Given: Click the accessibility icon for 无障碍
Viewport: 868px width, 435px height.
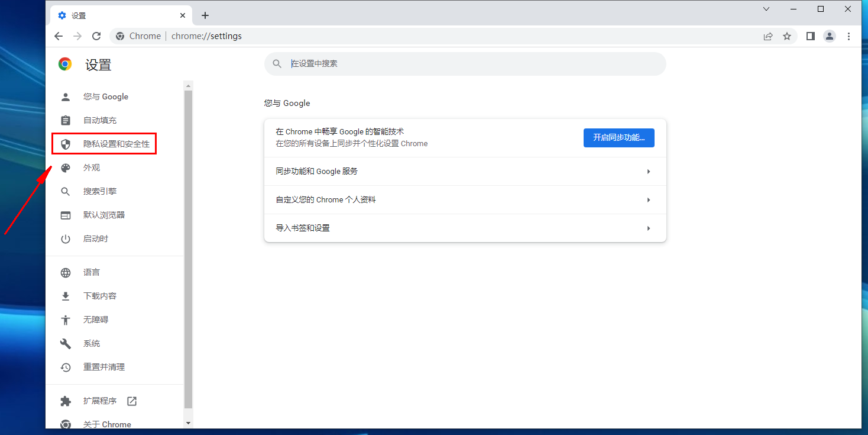Looking at the screenshot, I should pyautogui.click(x=66, y=320).
